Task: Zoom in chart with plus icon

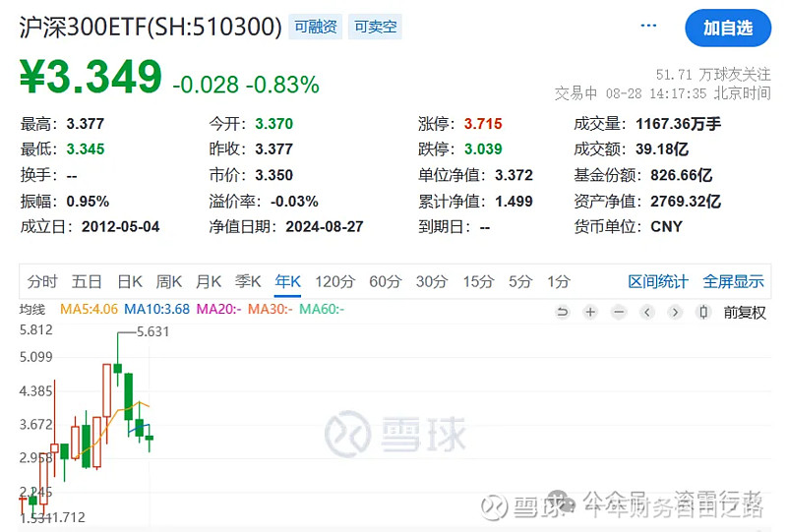Action: click(x=591, y=312)
